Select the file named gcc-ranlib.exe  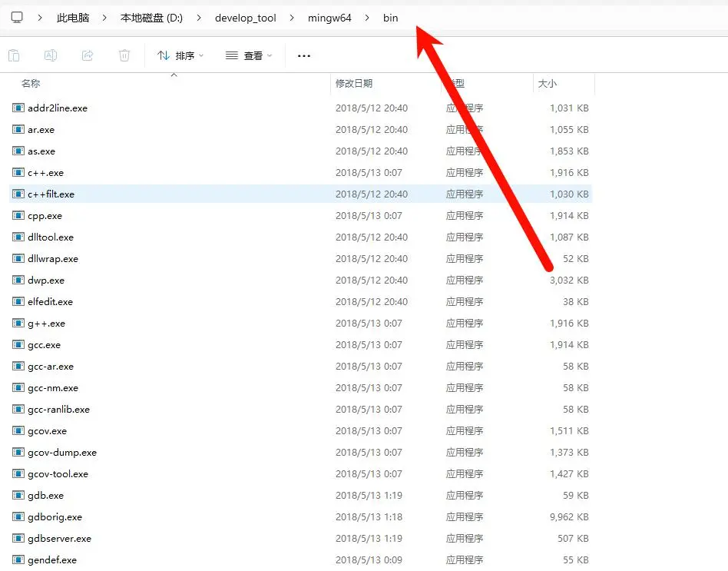tap(58, 410)
